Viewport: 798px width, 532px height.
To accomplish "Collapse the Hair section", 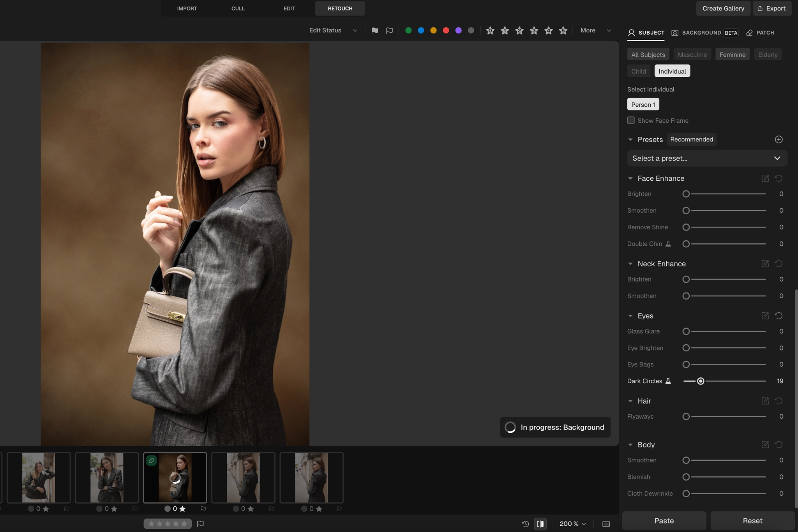I will coord(630,401).
